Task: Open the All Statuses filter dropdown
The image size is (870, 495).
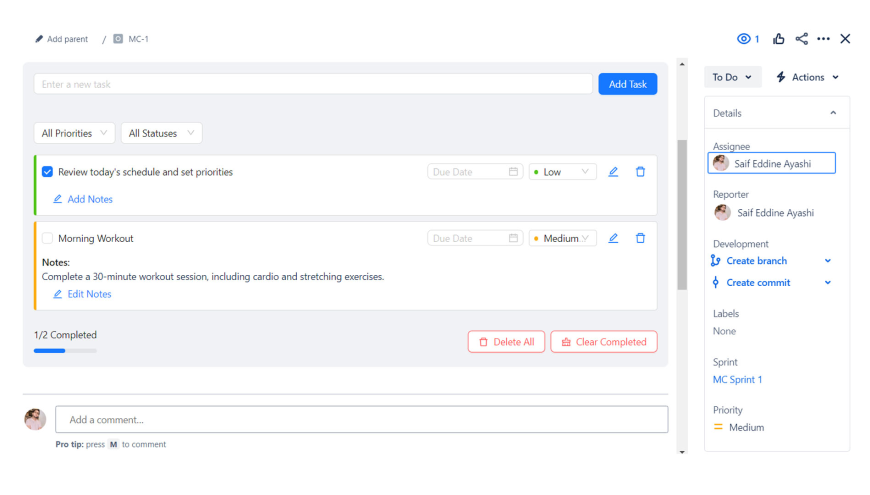Action: coord(161,133)
